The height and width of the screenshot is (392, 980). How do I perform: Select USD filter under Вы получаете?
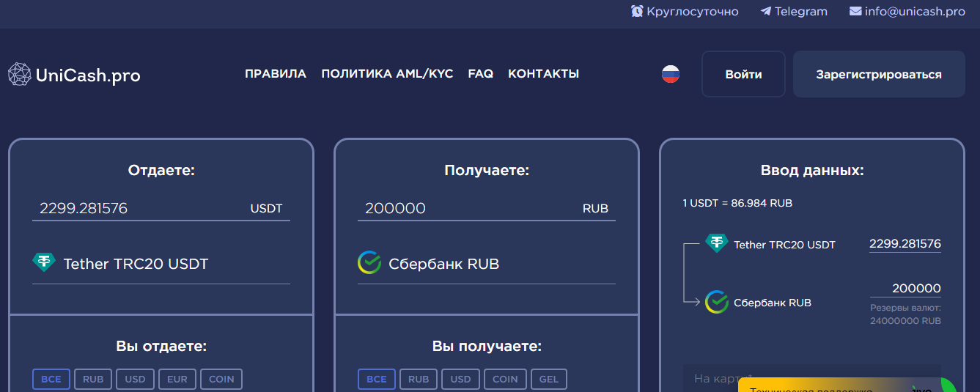click(x=460, y=379)
